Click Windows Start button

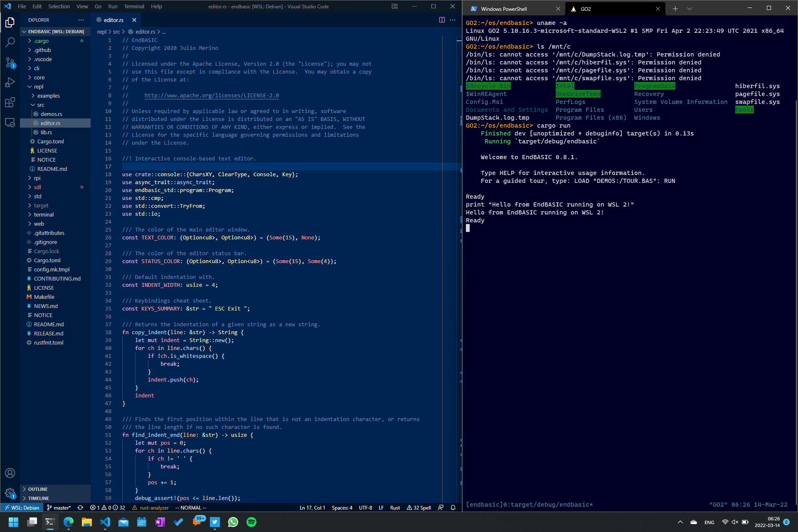coord(14,522)
